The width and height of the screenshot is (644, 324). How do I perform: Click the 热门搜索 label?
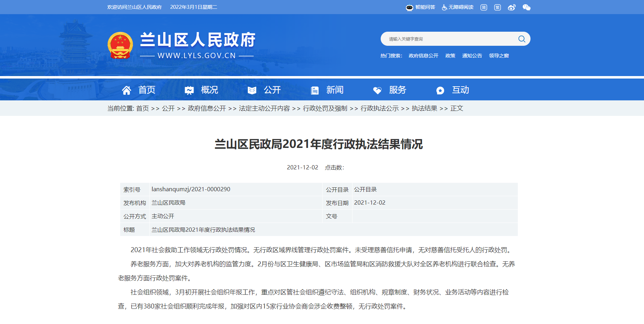(391, 56)
